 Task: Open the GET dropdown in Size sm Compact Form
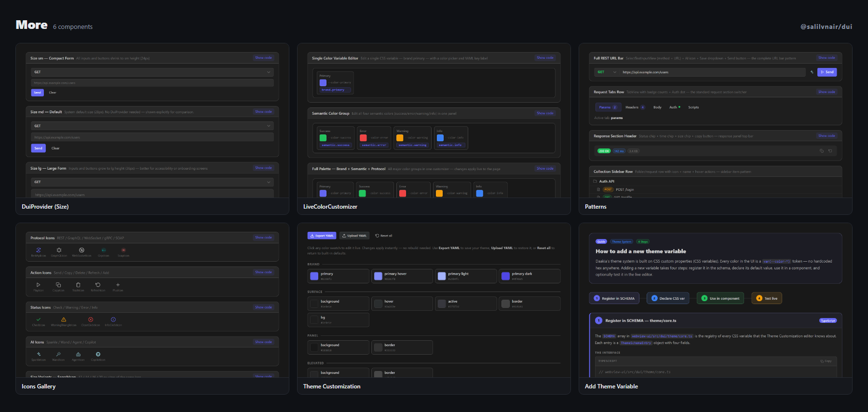click(x=152, y=72)
